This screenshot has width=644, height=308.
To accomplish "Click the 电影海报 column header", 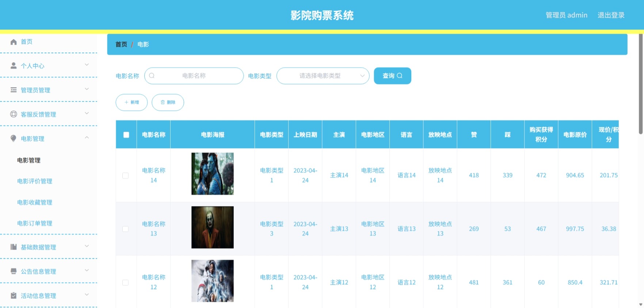I will pyautogui.click(x=213, y=135).
